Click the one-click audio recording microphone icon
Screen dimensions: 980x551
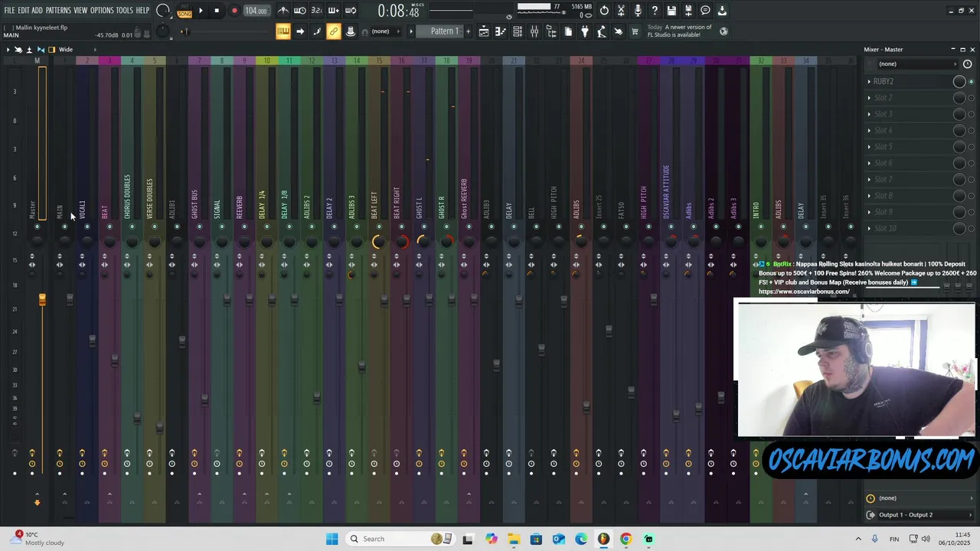[638, 11]
